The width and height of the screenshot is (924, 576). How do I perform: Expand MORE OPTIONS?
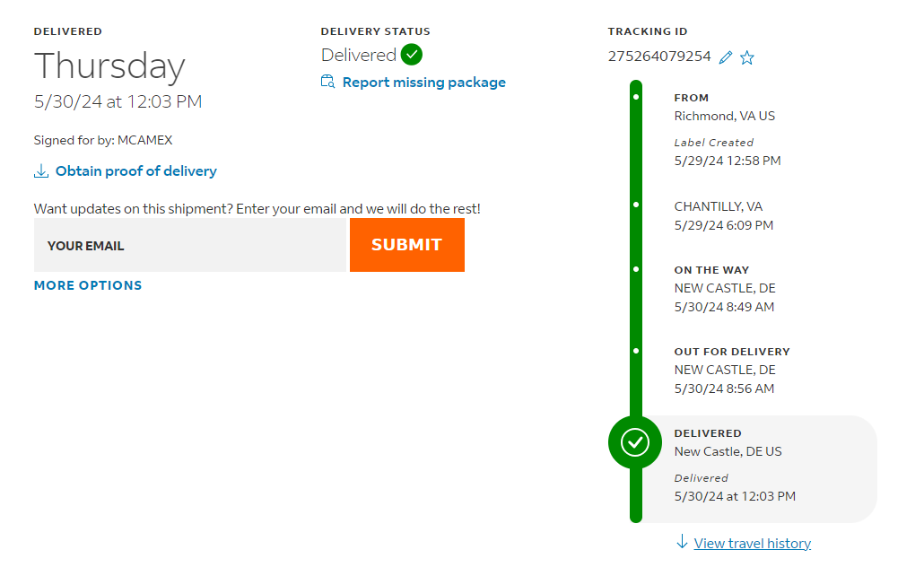88,285
